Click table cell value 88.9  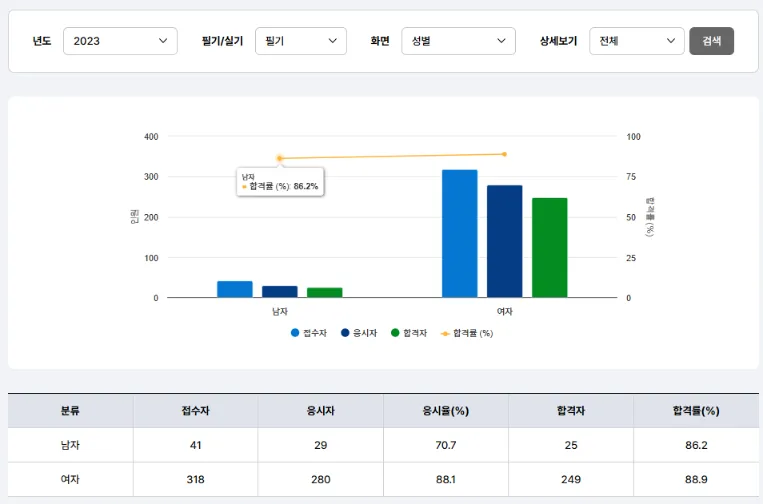coord(696,479)
